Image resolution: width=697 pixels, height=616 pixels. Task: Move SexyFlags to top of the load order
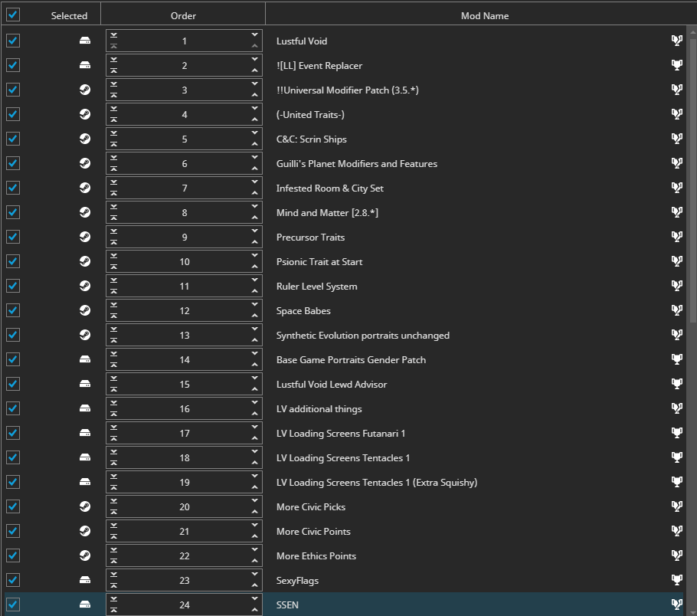click(114, 585)
